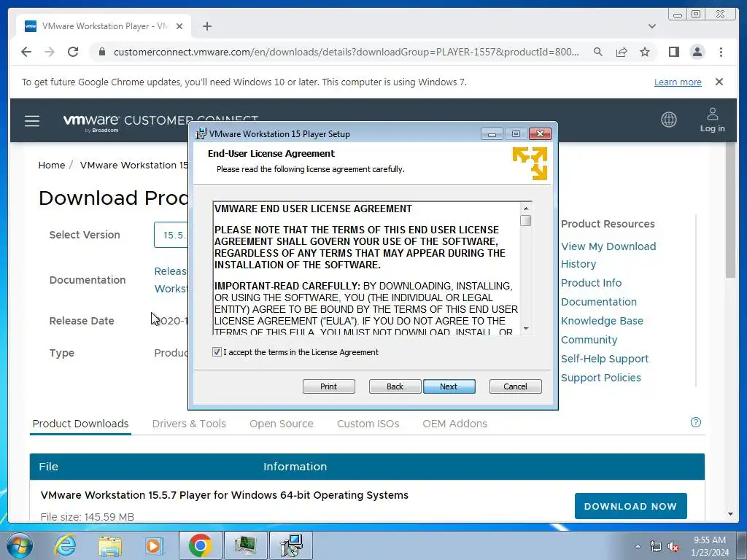Click Back in the setup dialog

395,386
